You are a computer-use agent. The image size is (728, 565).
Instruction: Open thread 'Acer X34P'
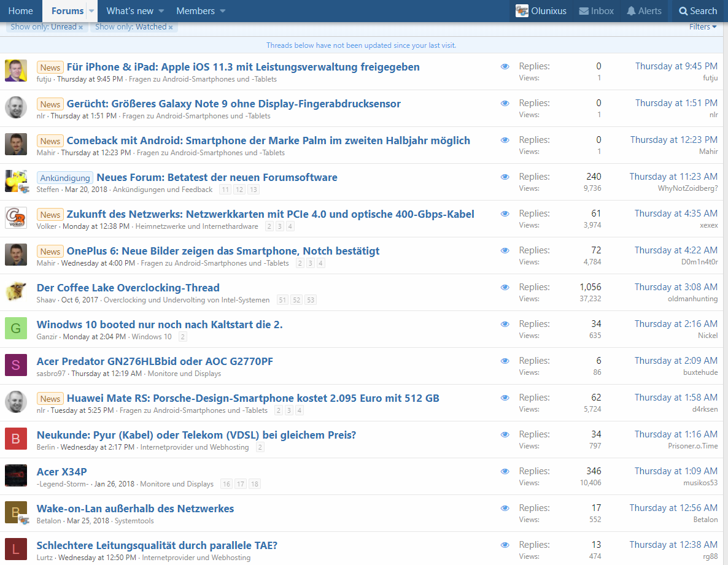coord(62,472)
